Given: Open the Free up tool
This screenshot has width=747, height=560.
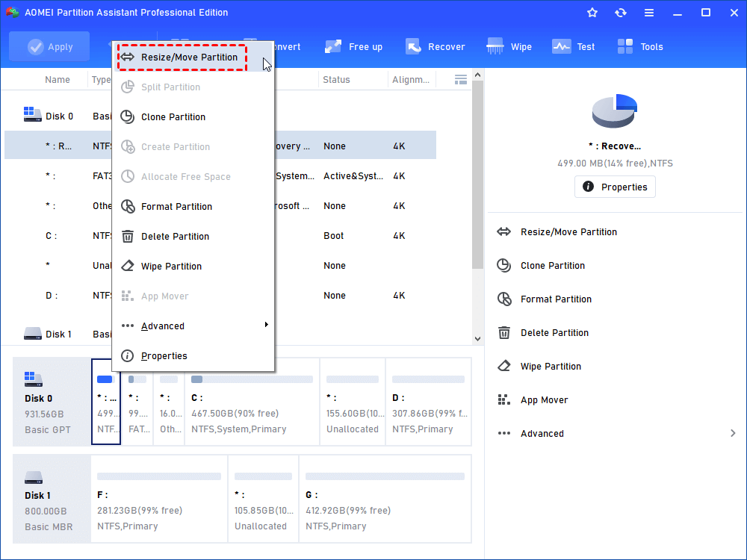Looking at the screenshot, I should [x=353, y=46].
